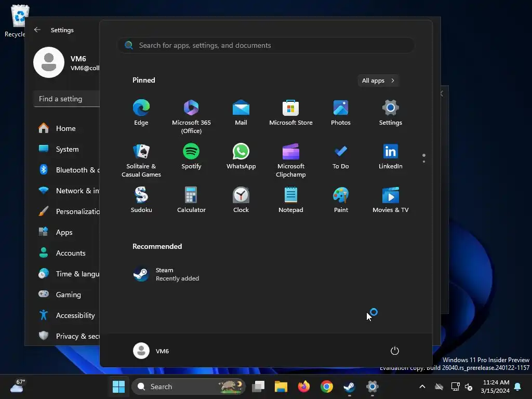Click the Find a setting field
Image resolution: width=532 pixels, height=399 pixels.
[67, 99]
